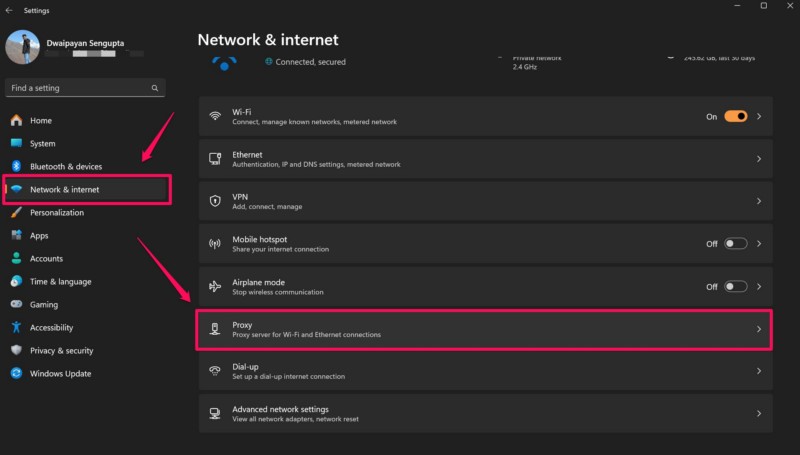Switch on the Airplane mode toggle
The image size is (800, 455).
click(x=736, y=286)
